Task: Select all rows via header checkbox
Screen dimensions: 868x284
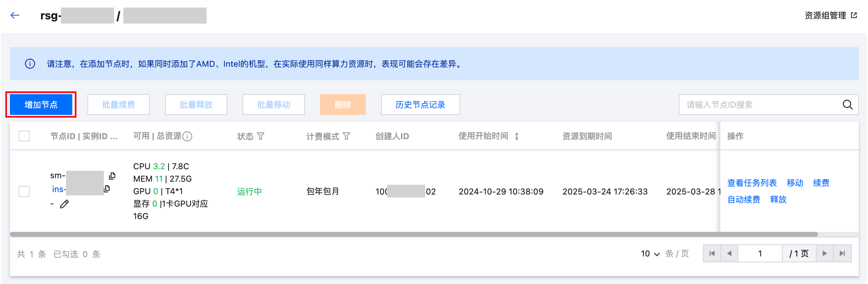Action: click(x=24, y=136)
